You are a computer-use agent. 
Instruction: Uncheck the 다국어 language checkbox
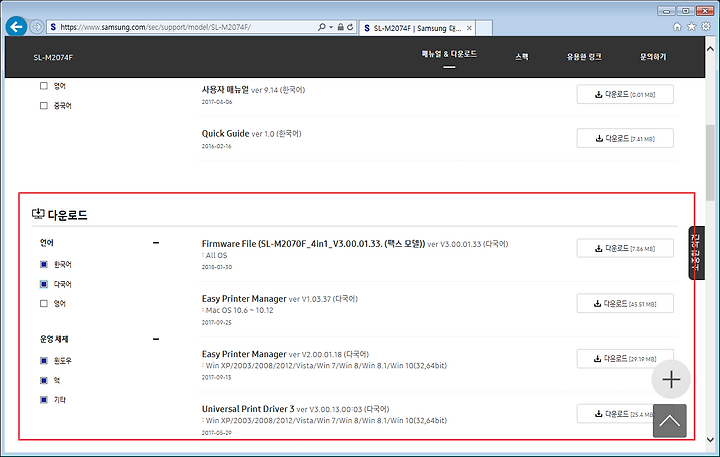pos(44,284)
